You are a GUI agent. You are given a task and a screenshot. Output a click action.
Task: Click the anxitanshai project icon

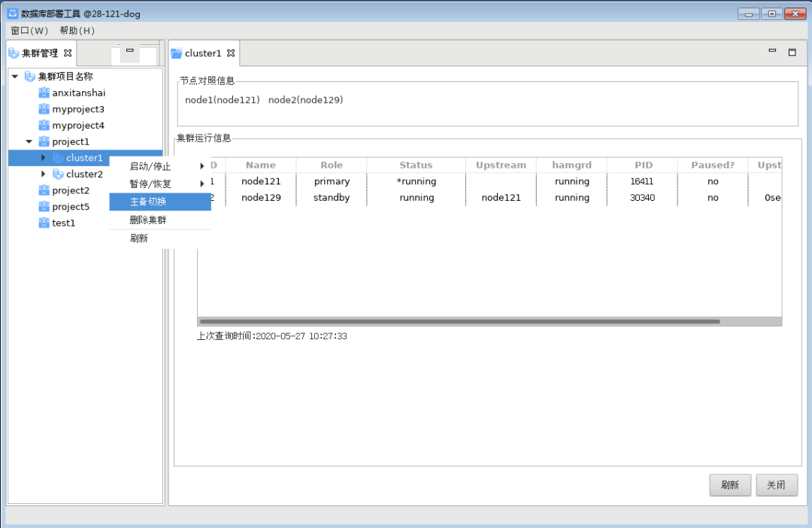click(x=44, y=93)
